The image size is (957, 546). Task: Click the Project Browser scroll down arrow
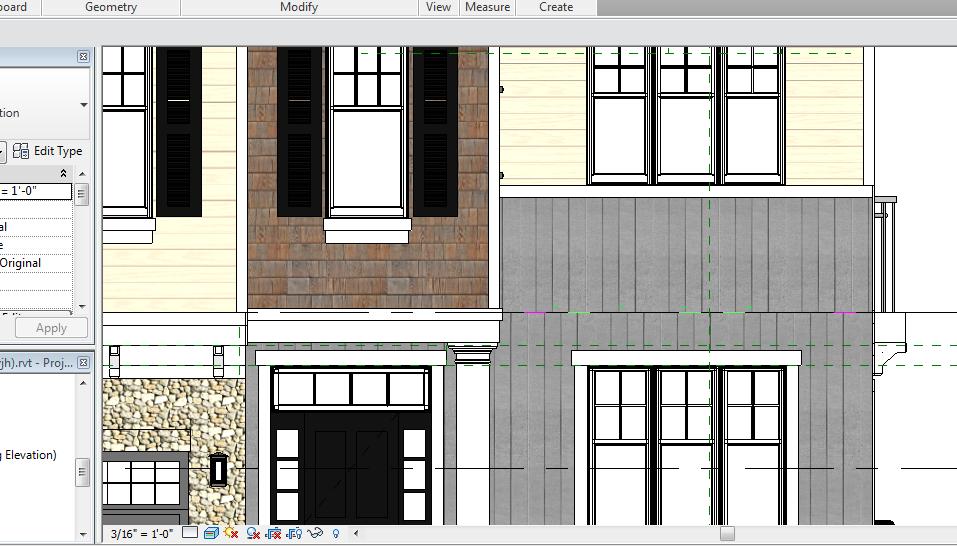coord(83,534)
